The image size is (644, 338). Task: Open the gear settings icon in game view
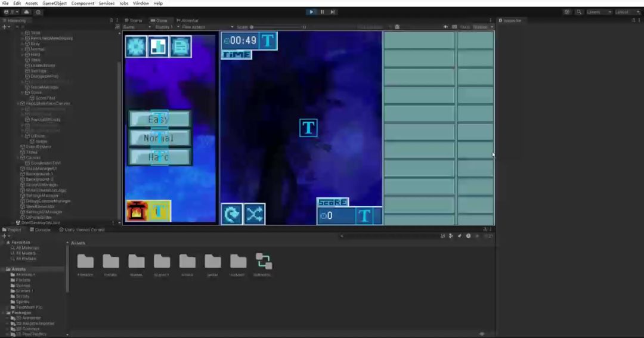136,46
